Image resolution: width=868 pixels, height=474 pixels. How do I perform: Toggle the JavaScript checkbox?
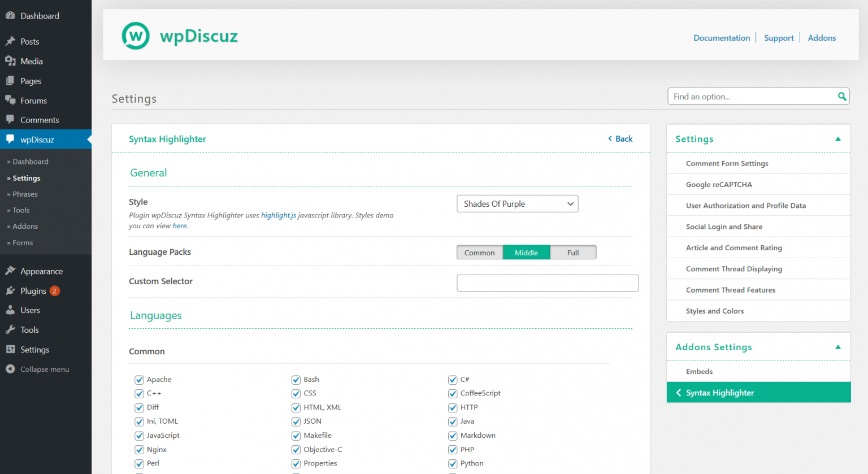tap(139, 436)
